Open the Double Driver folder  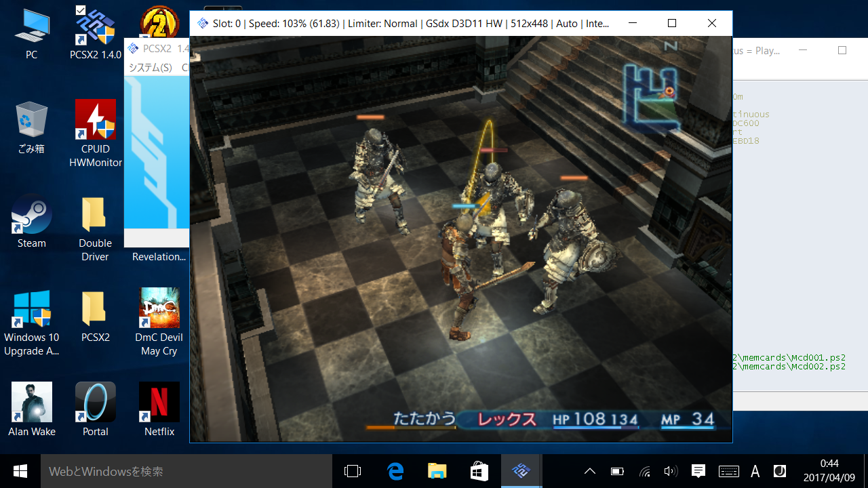point(95,229)
